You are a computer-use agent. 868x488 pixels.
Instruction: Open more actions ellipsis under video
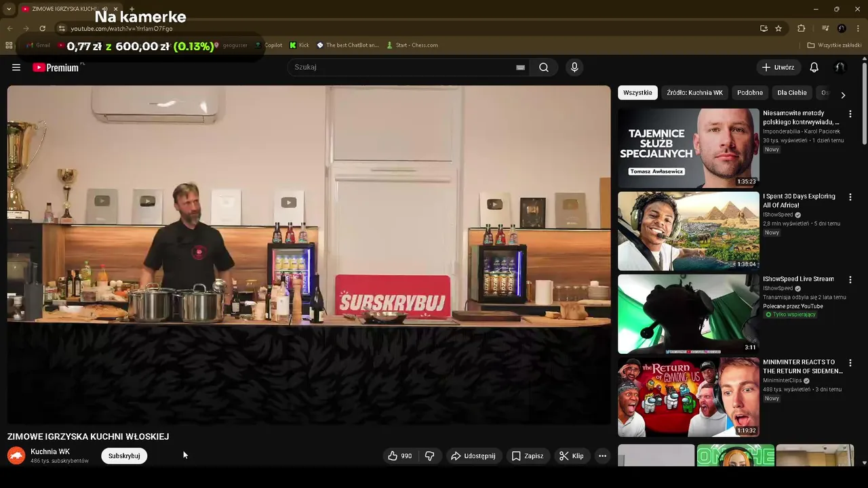[602, 456]
